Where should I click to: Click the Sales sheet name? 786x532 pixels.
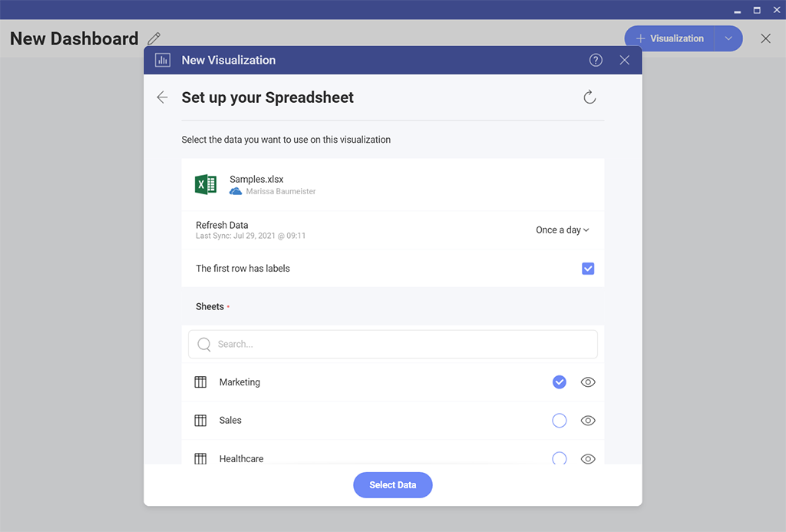(230, 420)
